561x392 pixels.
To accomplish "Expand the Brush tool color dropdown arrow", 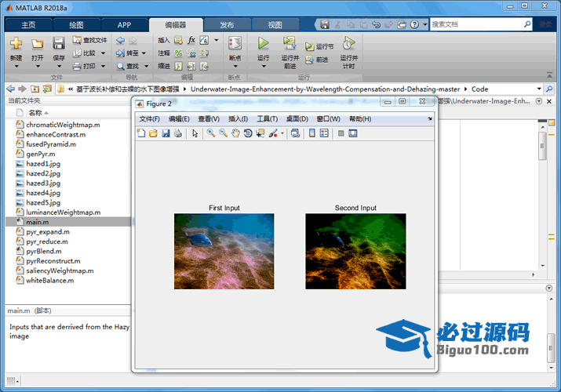I will coord(282,134).
